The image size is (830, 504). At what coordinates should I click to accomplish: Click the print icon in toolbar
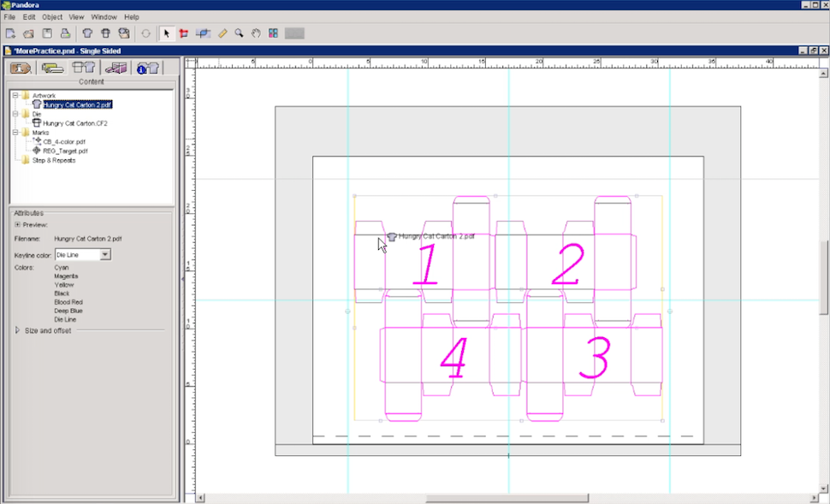(64, 33)
